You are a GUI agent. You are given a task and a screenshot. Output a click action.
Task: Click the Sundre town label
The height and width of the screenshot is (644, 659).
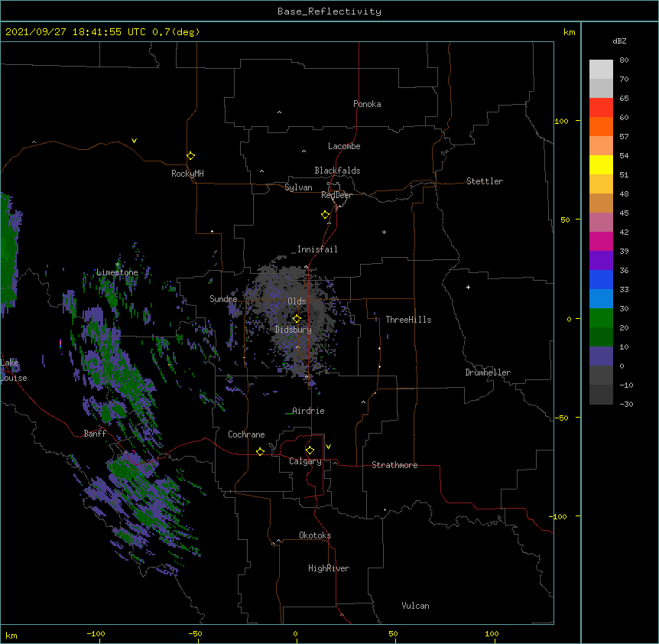point(223,299)
